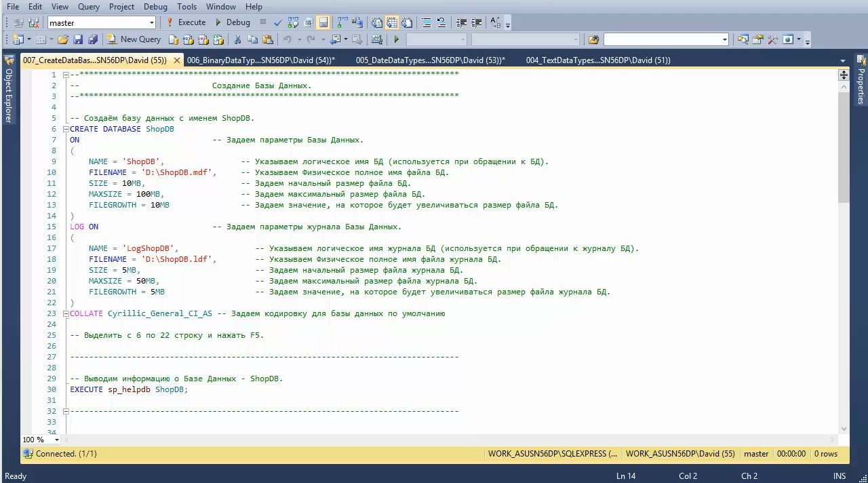Click the Undo arrow icon
This screenshot has width=868, height=483.
point(288,39)
